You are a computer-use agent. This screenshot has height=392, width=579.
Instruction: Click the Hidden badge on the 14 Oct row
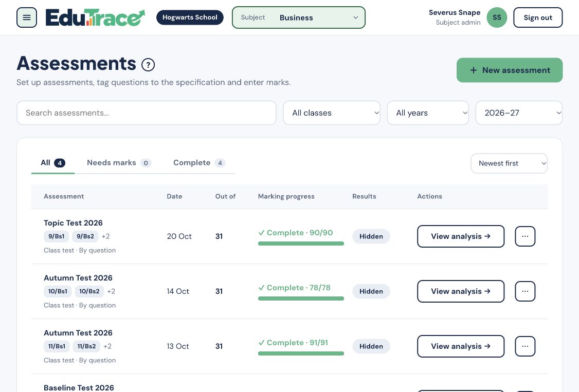tap(371, 291)
